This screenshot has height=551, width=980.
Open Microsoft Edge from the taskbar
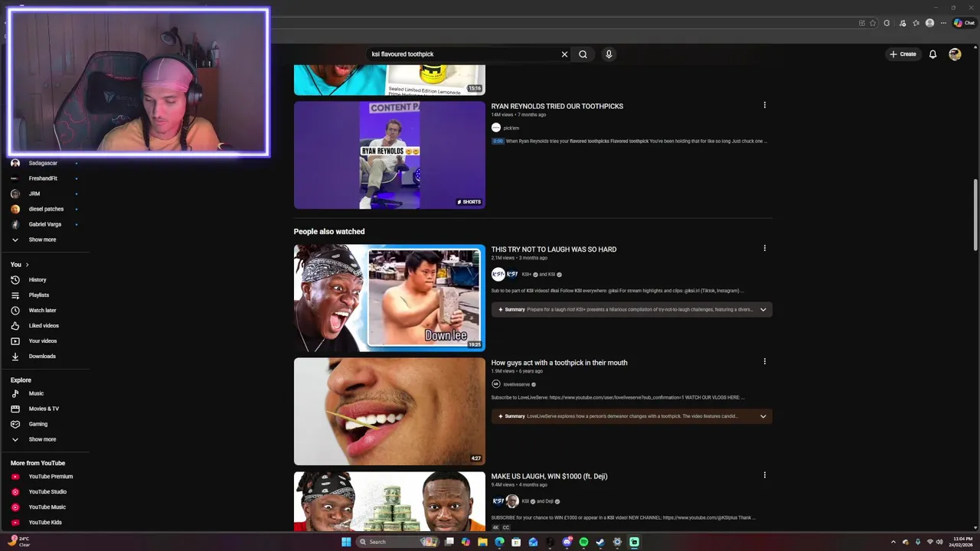[x=499, y=542]
